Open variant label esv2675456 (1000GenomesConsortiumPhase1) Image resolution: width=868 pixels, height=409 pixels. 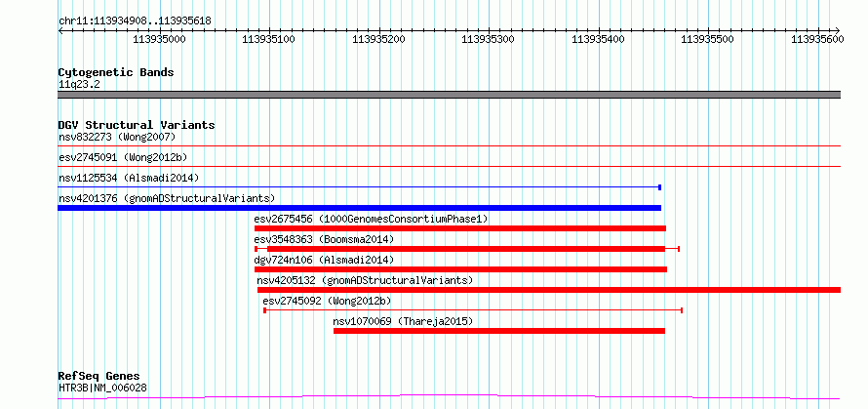coord(371,219)
